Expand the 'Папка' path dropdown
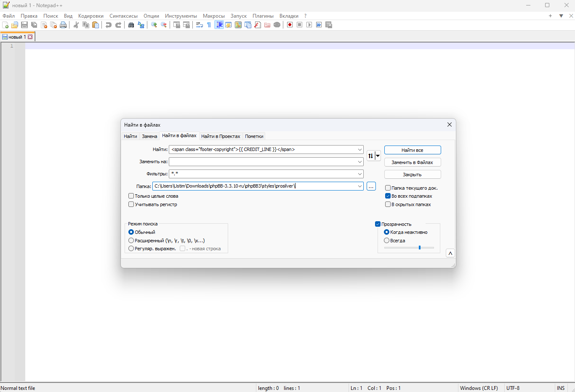Viewport: 575px width, 392px height. pos(360,186)
